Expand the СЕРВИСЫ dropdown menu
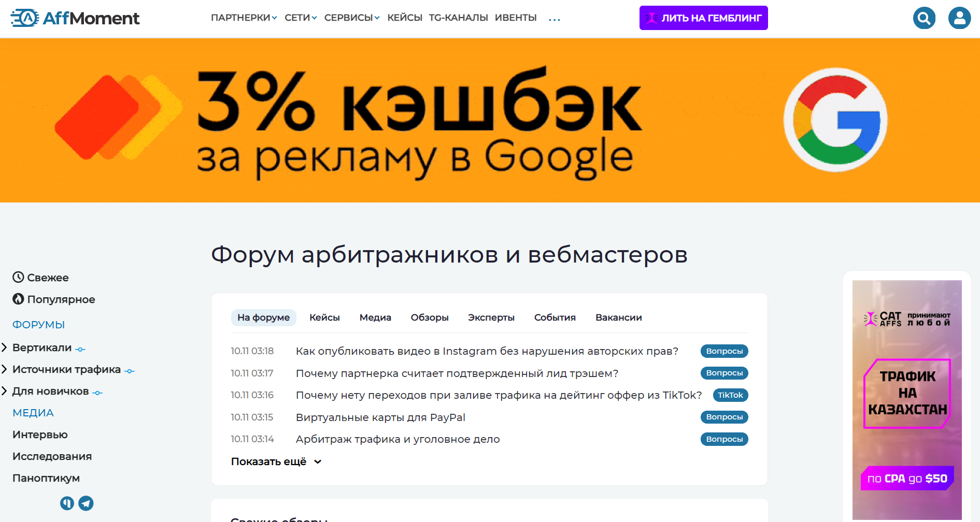 352,18
